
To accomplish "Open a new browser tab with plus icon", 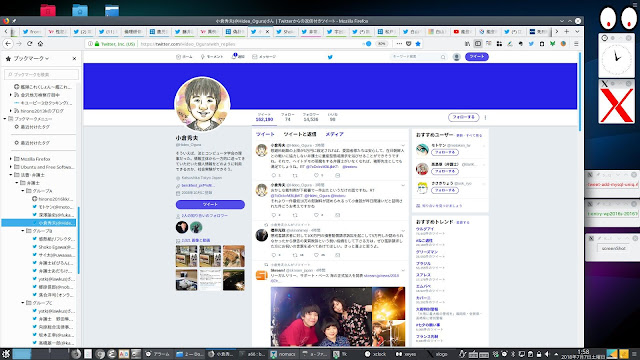I will (567, 31).
